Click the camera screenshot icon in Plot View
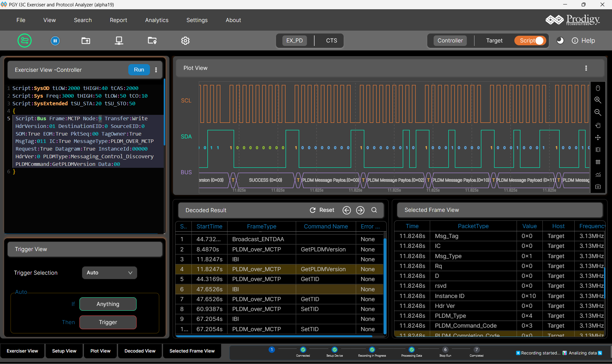This screenshot has height=364, width=612. 598,187
